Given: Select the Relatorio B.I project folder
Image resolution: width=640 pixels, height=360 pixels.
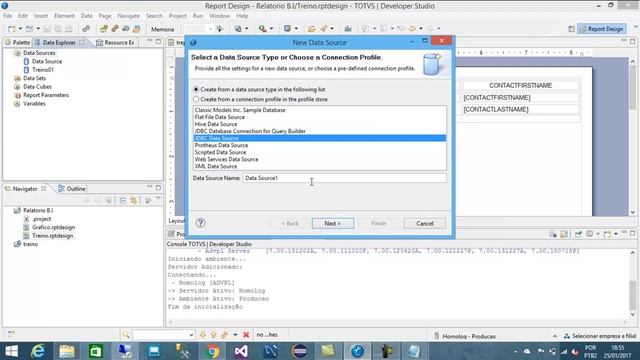Looking at the screenshot, I should pos(38,210).
